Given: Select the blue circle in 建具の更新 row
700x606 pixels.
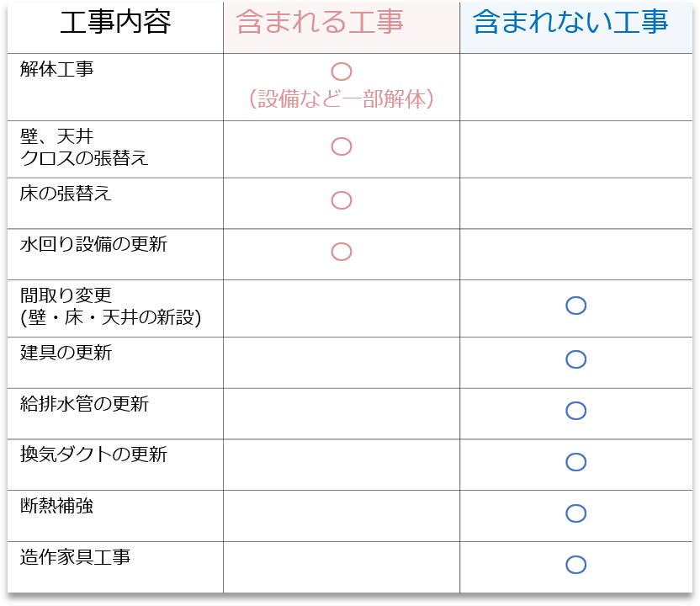Looking at the screenshot, I should tap(575, 359).
